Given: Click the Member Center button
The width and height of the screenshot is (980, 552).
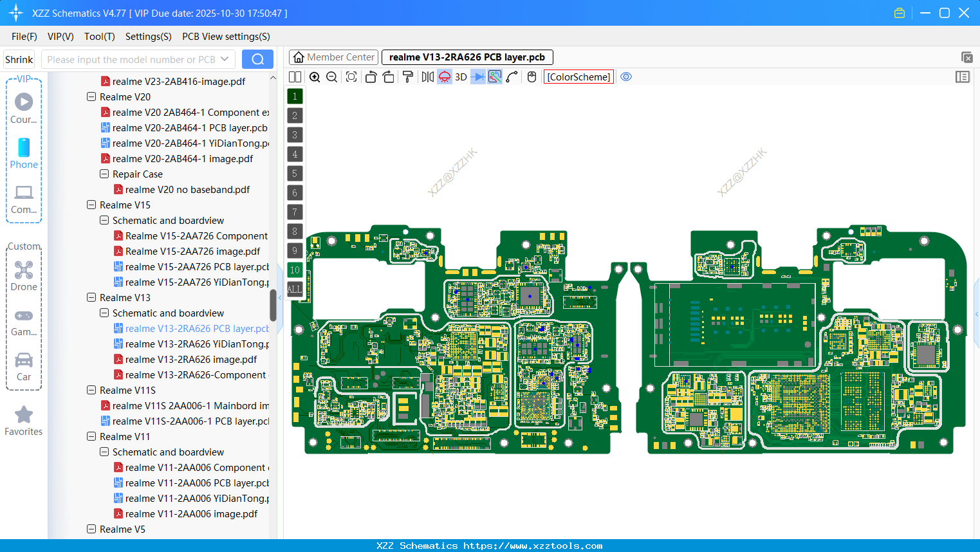Looking at the screenshot, I should click(x=333, y=57).
